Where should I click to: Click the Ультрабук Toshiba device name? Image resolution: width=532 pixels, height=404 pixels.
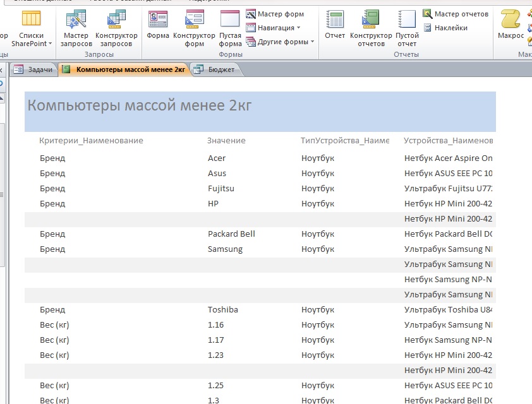pos(448,310)
